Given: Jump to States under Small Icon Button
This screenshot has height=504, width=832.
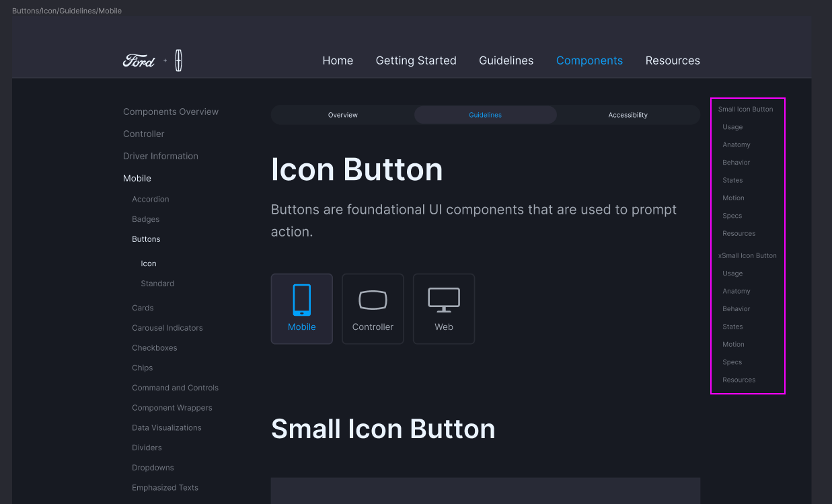Looking at the screenshot, I should click(x=732, y=180).
